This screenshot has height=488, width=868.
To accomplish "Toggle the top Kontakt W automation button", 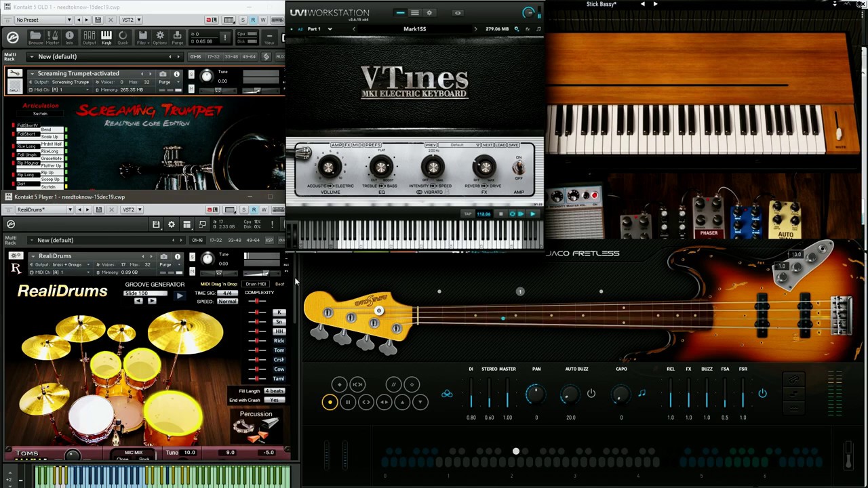I will coord(263,20).
